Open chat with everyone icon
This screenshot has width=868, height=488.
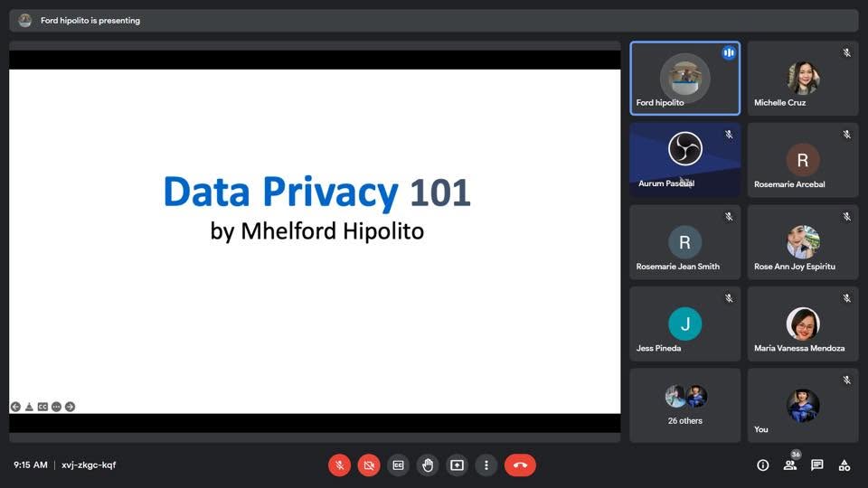point(817,465)
